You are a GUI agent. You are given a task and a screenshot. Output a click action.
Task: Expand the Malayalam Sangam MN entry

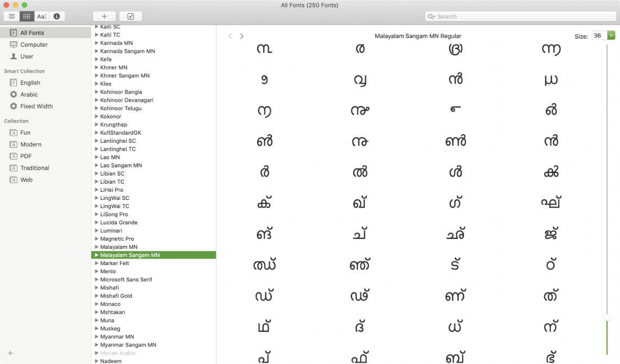pos(97,255)
